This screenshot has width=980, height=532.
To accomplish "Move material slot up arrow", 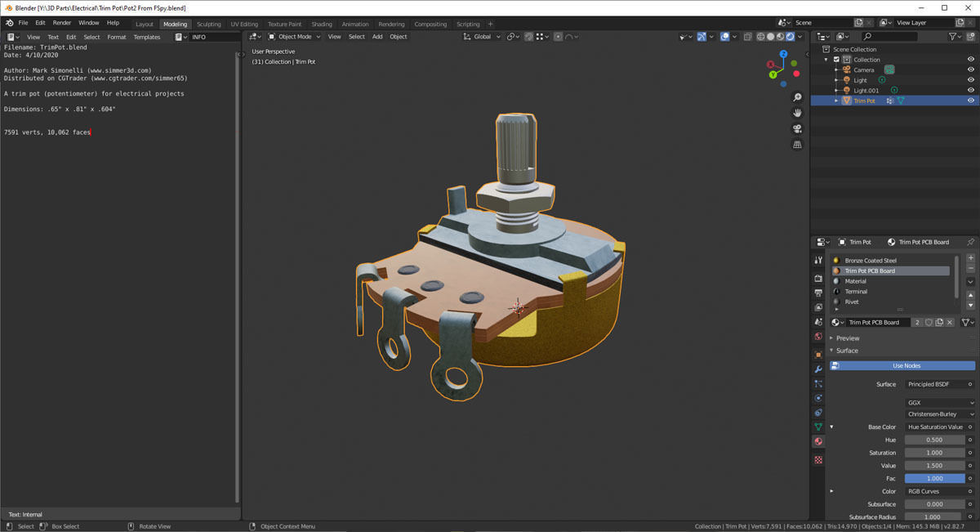I will (970, 296).
